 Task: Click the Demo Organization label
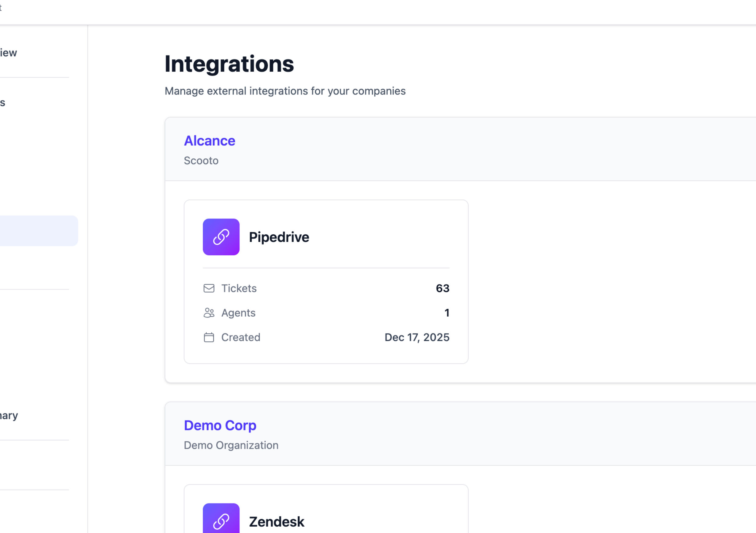tap(231, 445)
